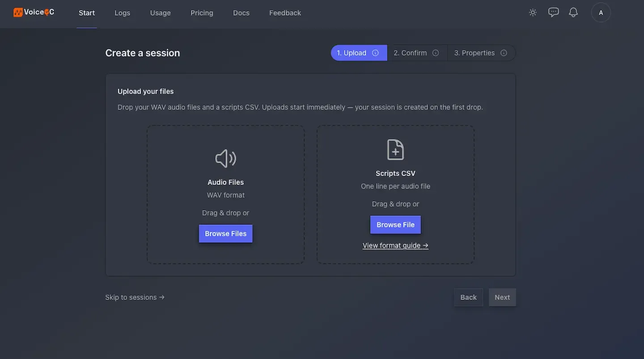Click the 'WAV format' text
The width and height of the screenshot is (644, 359).
(x=226, y=195)
